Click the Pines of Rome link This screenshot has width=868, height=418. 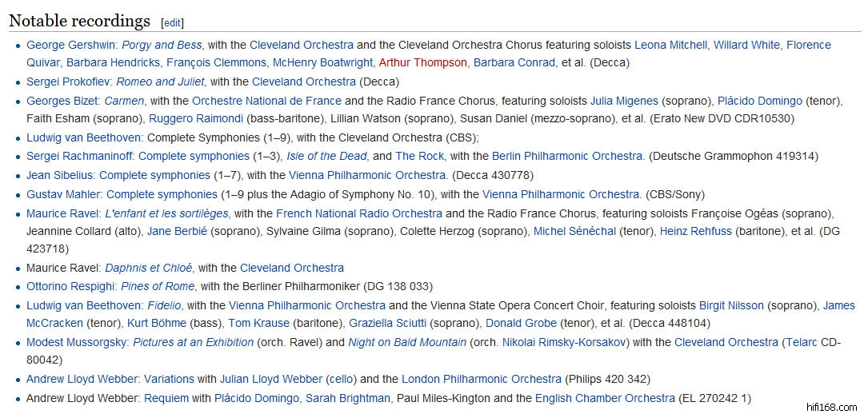coord(159,286)
